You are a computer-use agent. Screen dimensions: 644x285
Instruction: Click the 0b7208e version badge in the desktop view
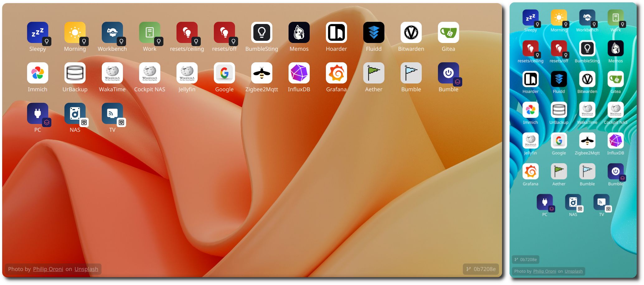481,269
